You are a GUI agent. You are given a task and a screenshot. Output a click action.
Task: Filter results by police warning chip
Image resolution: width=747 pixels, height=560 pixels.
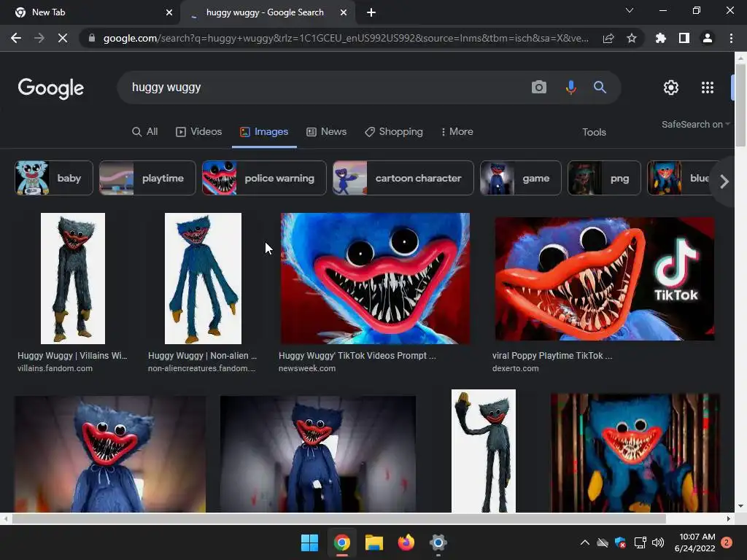pyautogui.click(x=264, y=178)
